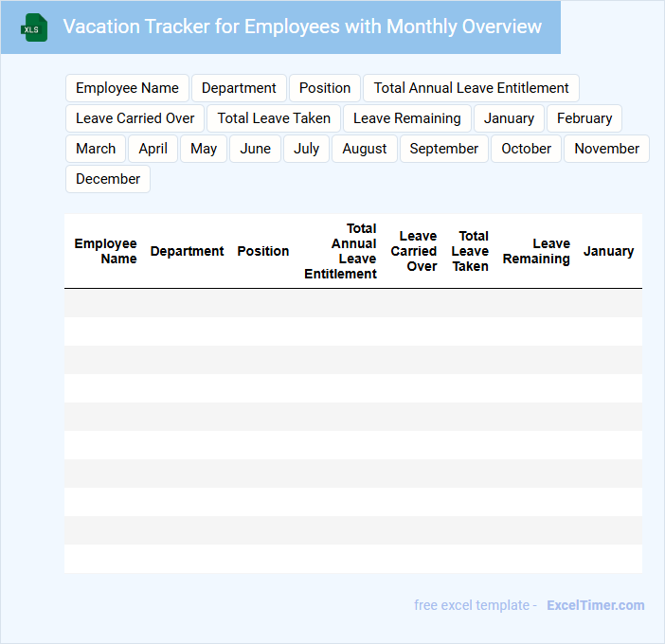
Task: Select the September tag button
Action: pos(444,149)
